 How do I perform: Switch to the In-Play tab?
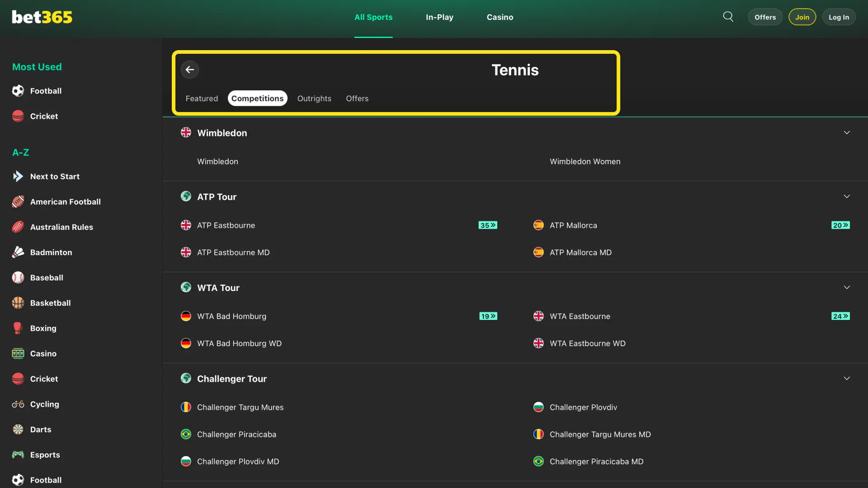click(439, 17)
